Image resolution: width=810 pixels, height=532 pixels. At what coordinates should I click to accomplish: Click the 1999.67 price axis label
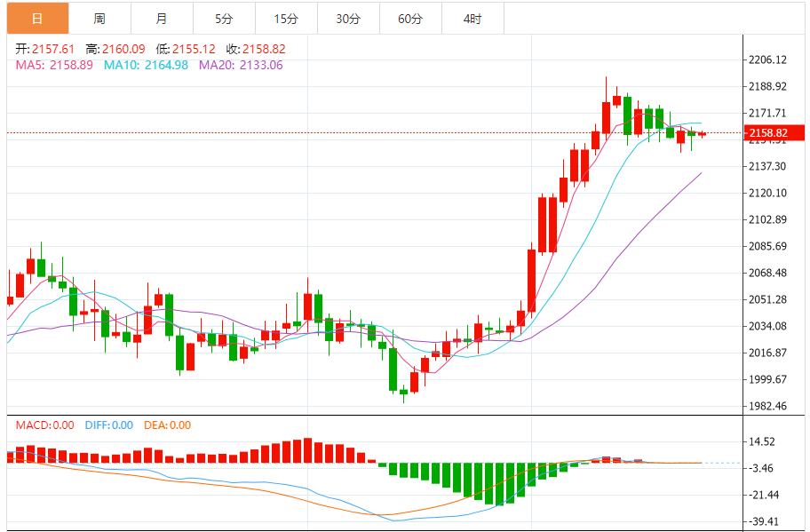pos(767,379)
